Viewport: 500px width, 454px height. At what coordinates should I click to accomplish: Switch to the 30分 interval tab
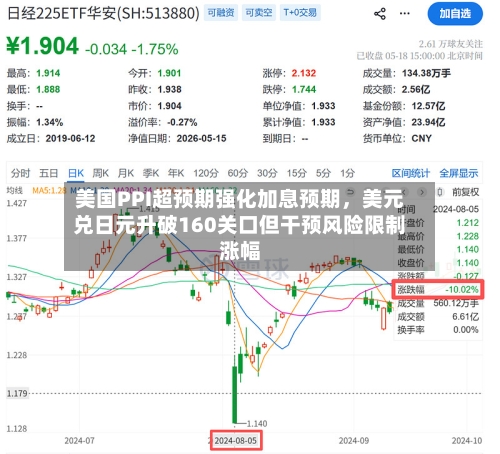[x=267, y=173]
